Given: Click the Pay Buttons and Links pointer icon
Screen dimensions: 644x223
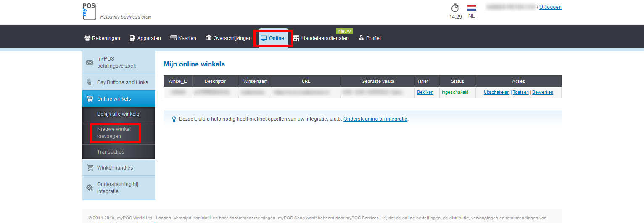Looking at the screenshot, I should (90, 82).
